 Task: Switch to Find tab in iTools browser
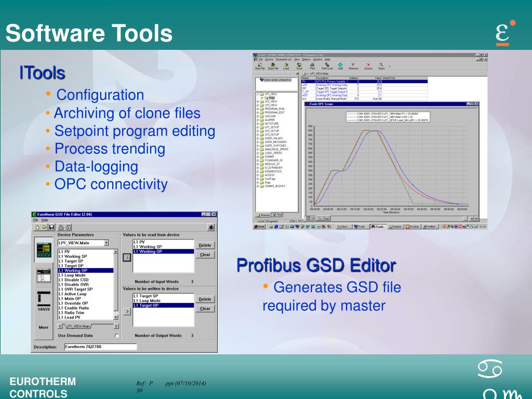tap(277, 215)
